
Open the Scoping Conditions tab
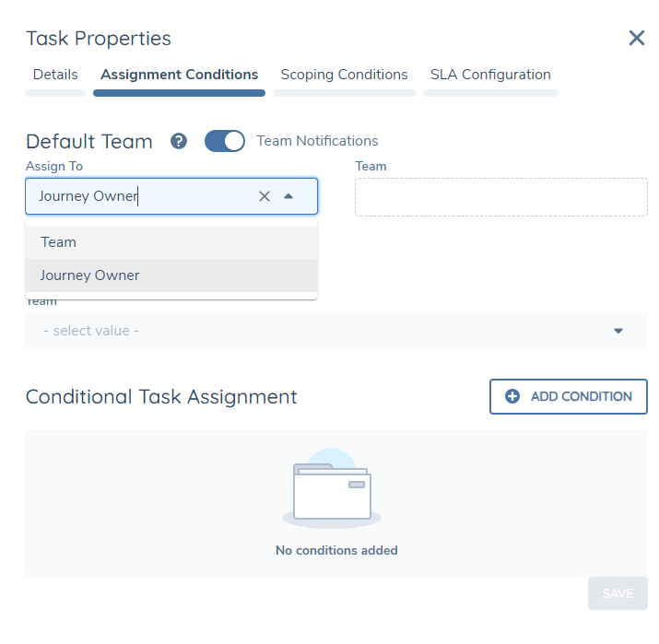[344, 75]
